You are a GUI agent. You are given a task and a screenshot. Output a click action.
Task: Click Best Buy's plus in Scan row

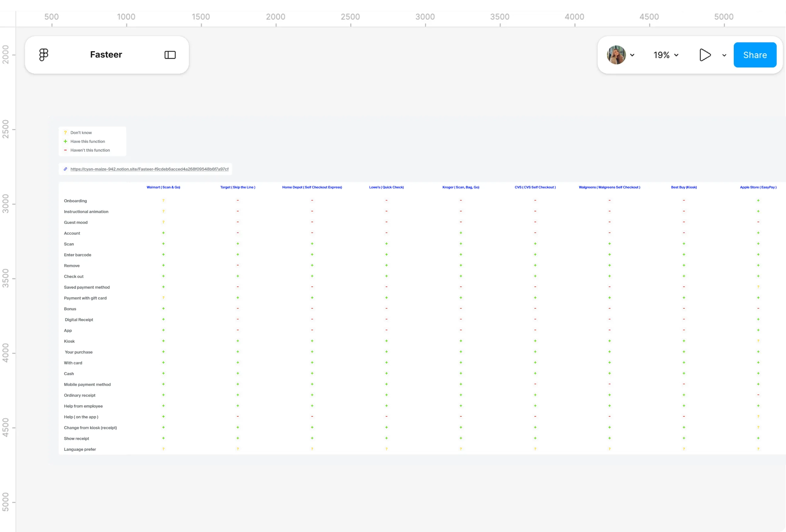tap(684, 244)
